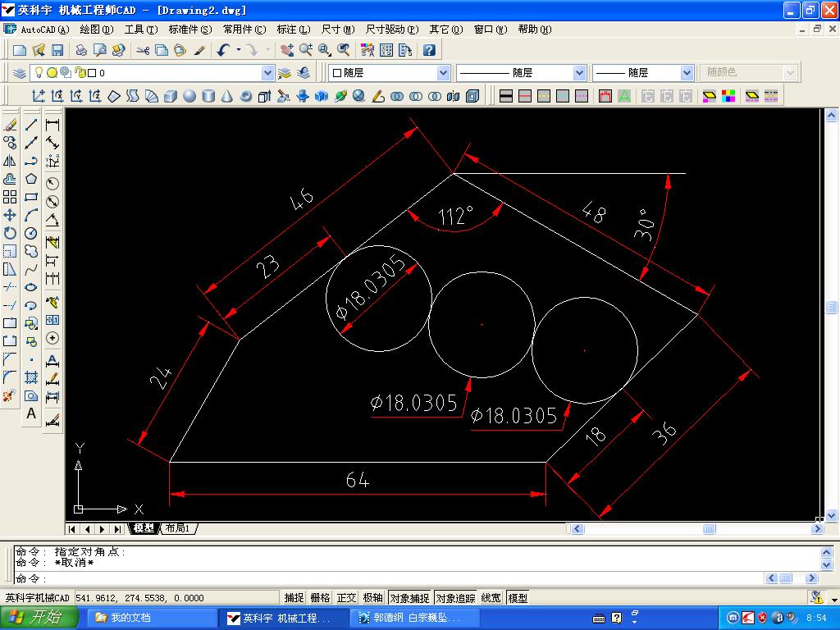Open the 工具(T) menu
The image size is (840, 630).
coord(141,30)
